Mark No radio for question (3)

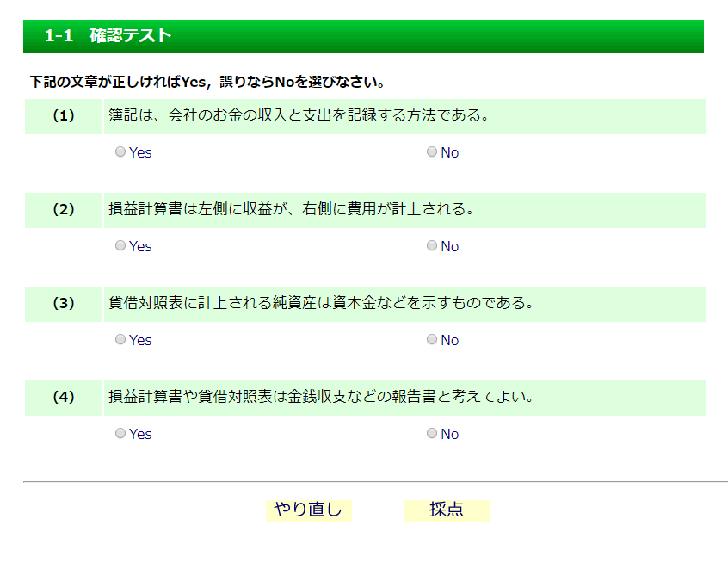coord(432,339)
